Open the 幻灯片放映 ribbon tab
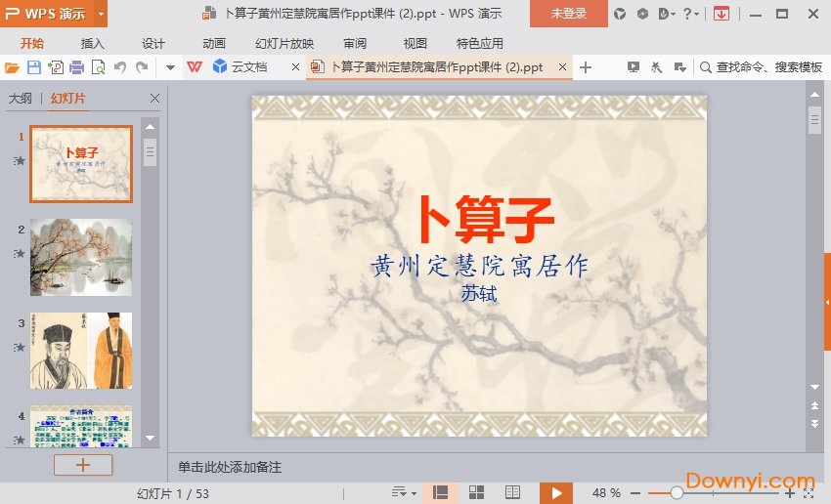The width and height of the screenshot is (831, 504). 284,43
